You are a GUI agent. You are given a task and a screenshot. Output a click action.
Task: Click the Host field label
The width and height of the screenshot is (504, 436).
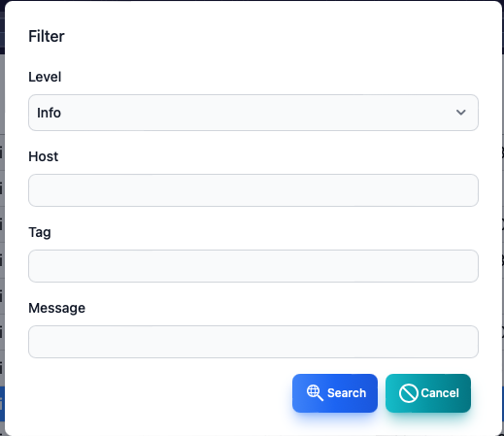(x=44, y=156)
